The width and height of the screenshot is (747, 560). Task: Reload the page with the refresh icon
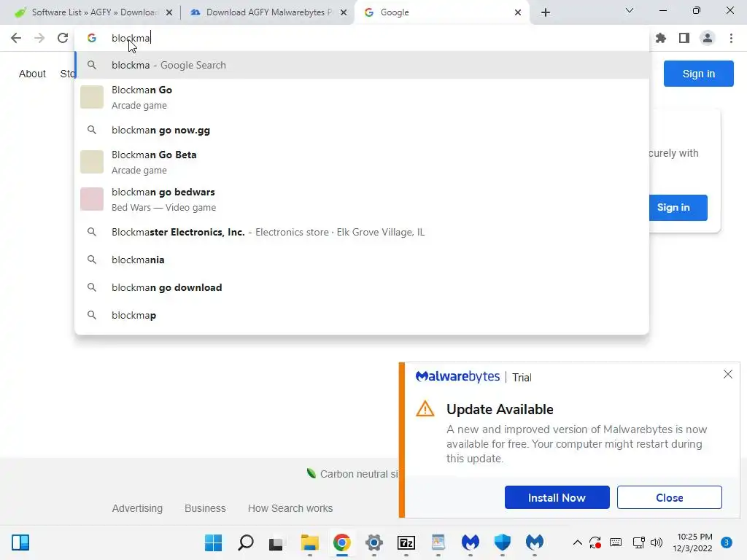pyautogui.click(x=63, y=38)
